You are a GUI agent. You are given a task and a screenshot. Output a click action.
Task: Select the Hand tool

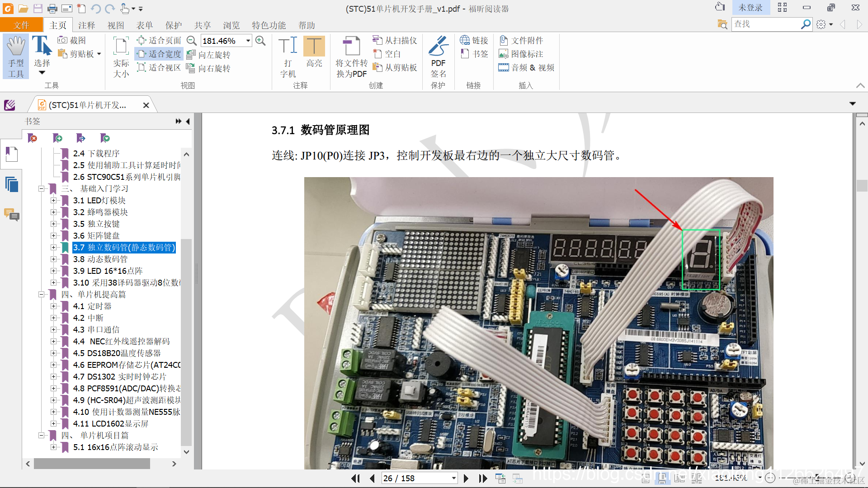point(16,56)
